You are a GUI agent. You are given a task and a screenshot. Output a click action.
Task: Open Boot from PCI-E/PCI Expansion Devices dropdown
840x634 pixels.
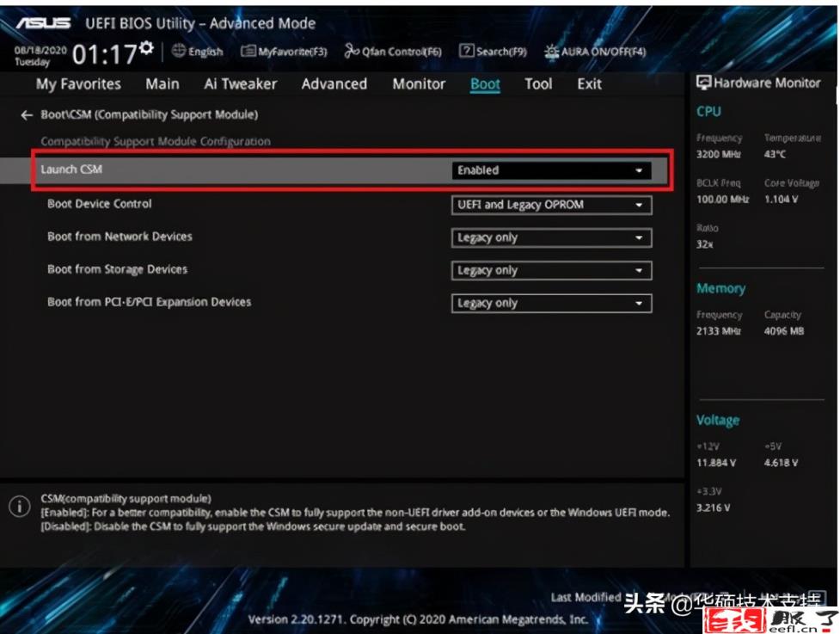[x=551, y=303]
